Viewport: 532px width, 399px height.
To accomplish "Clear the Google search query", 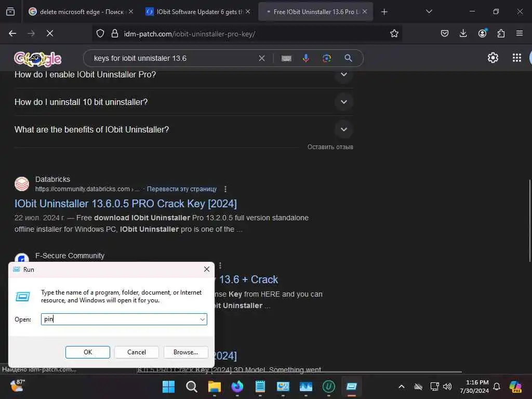I will [262, 58].
